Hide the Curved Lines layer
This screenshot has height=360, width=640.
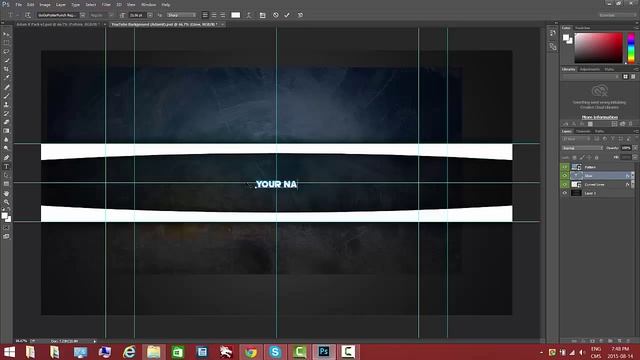tap(565, 184)
